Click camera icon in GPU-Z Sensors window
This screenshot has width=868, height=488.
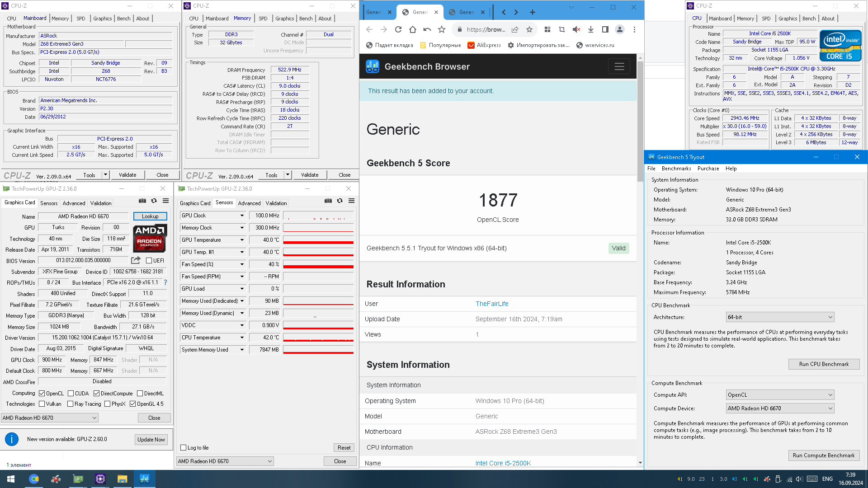tap(328, 201)
